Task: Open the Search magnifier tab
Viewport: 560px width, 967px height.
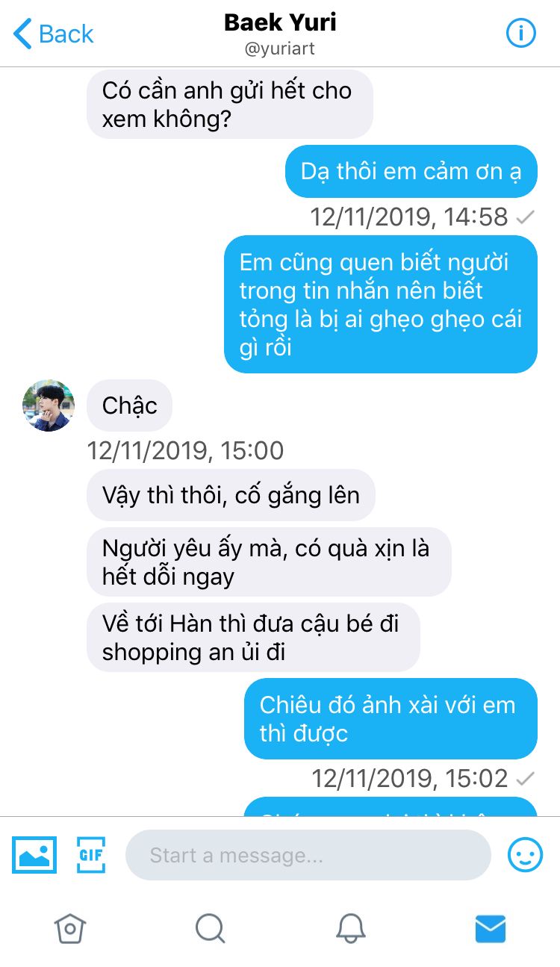Action: point(210,928)
